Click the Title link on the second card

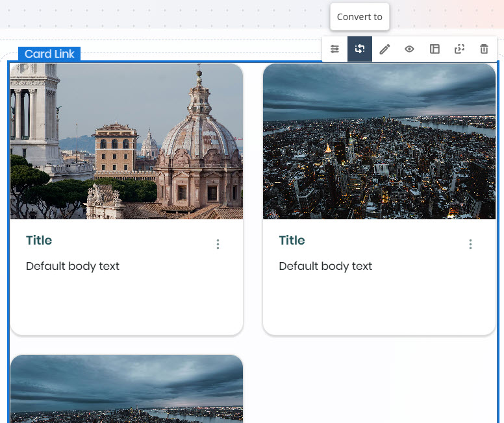tap(292, 240)
